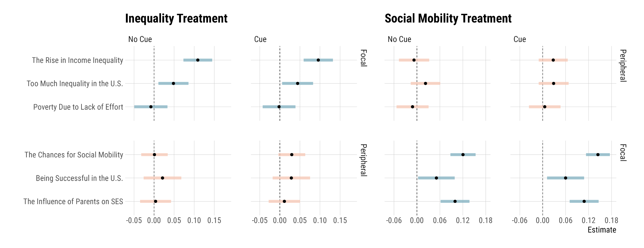Click 'Focal' strip label beside top Inequality panels
This screenshot has width=644, height=248.
click(363, 58)
